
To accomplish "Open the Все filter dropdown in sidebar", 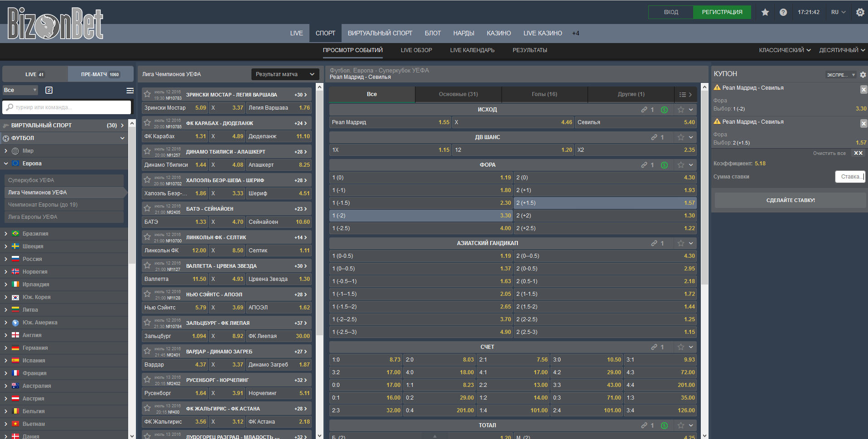I will click(x=20, y=90).
